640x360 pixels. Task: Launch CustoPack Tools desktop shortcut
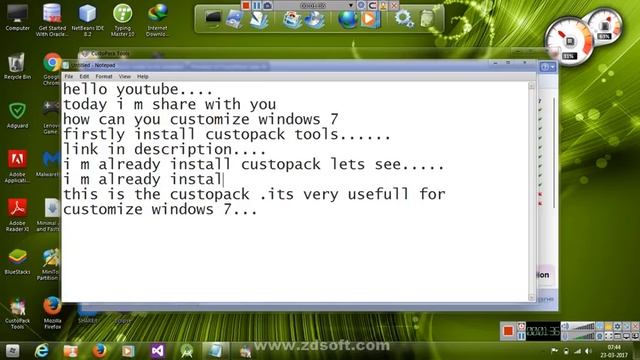click(x=17, y=313)
